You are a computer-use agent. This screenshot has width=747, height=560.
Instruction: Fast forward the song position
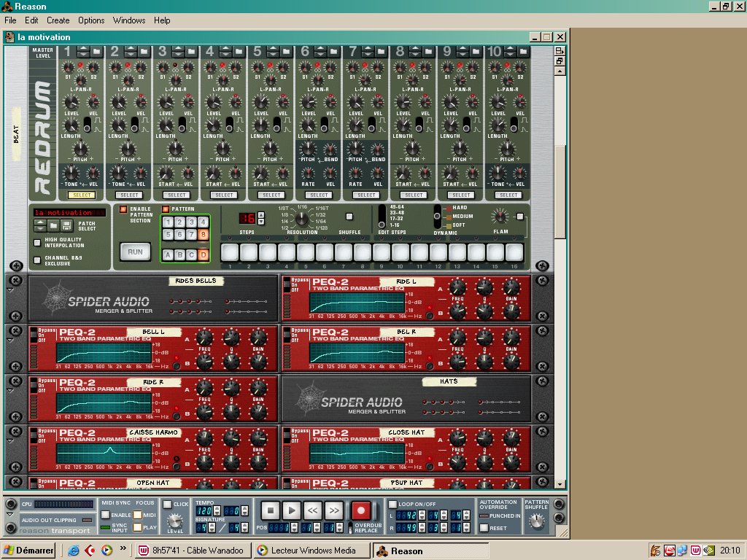coord(334,510)
